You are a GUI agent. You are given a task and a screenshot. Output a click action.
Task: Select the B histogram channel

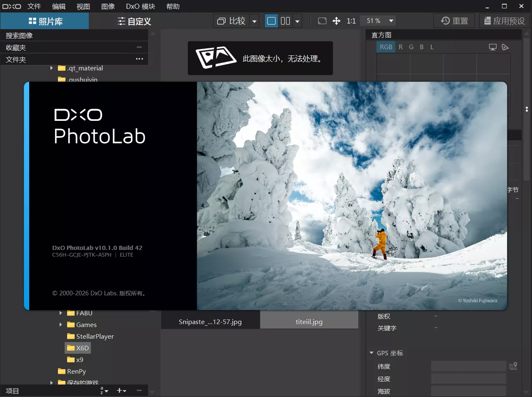422,47
